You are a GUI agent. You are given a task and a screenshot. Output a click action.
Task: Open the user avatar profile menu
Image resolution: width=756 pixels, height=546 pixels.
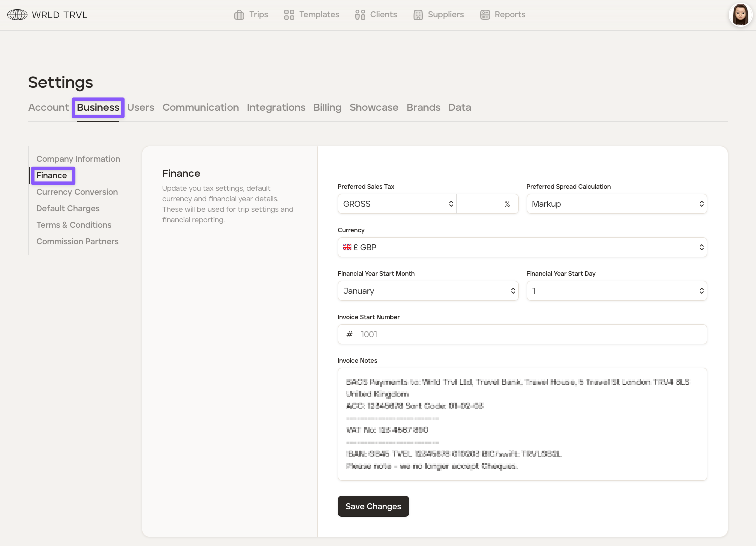pos(740,15)
